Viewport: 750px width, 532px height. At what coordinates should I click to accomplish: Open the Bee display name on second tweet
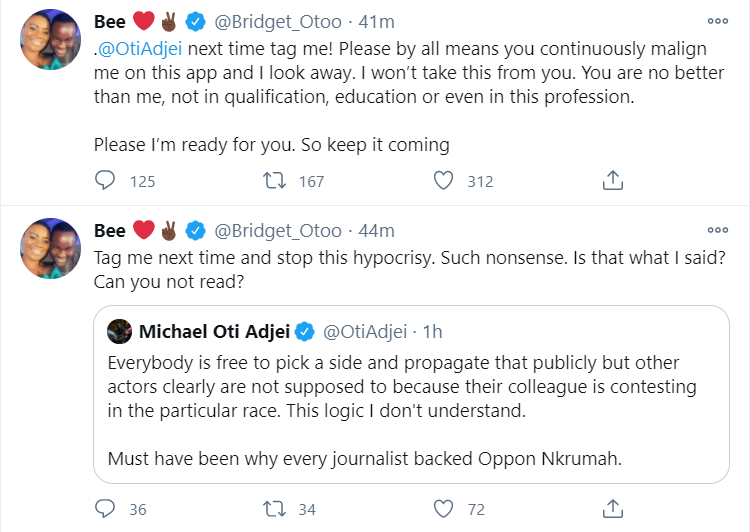(110, 231)
